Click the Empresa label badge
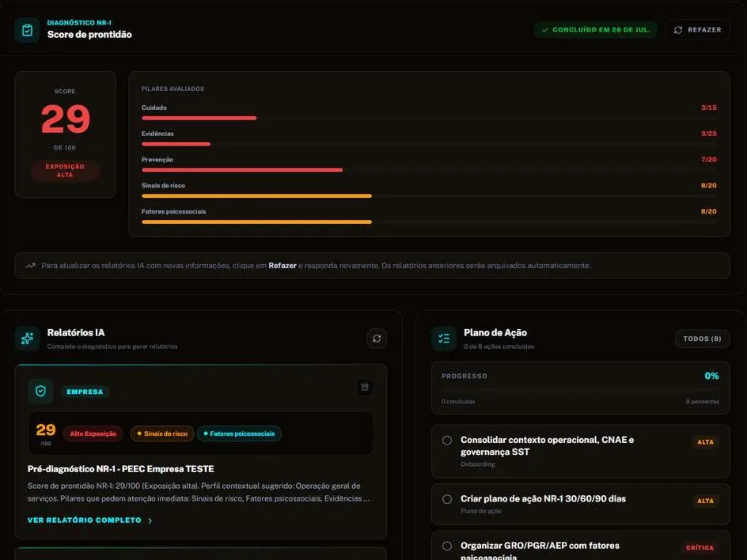The width and height of the screenshot is (747, 560). (x=85, y=392)
